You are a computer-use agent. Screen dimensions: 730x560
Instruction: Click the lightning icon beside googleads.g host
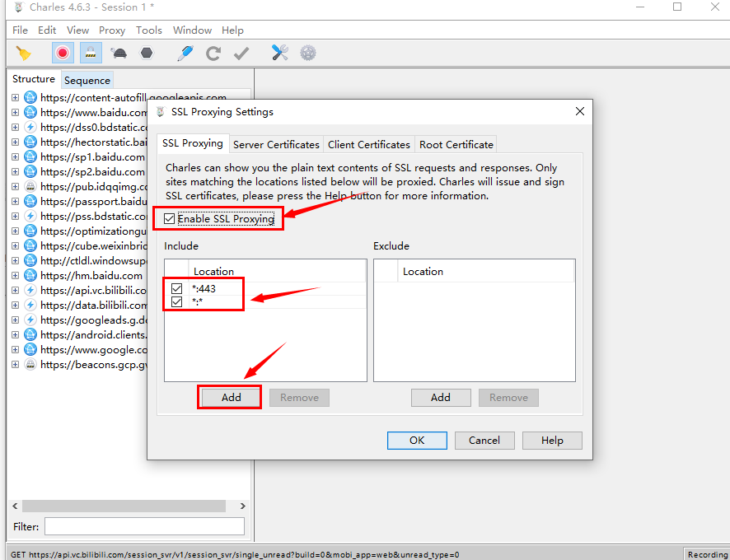tap(30, 320)
